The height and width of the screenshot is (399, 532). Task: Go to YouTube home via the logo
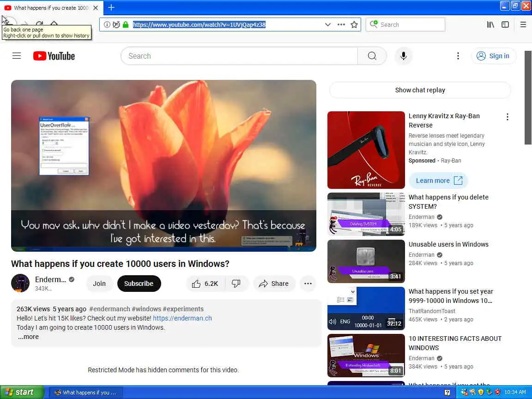click(x=54, y=56)
